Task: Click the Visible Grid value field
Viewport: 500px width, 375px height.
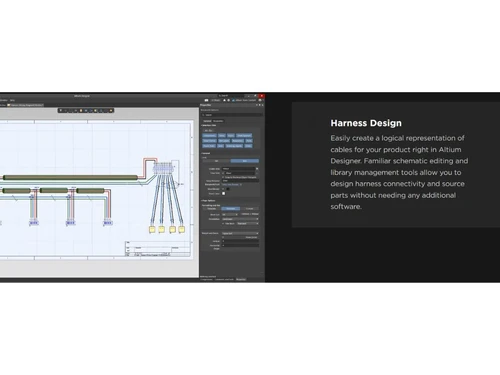Action: click(238, 169)
